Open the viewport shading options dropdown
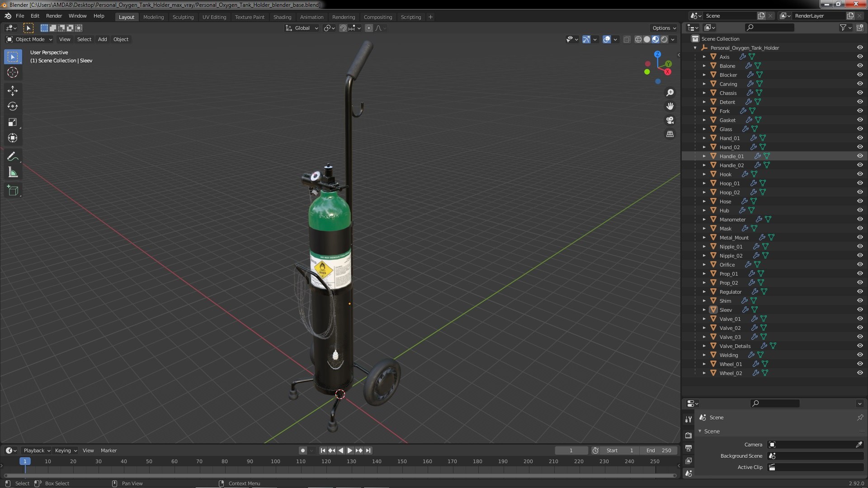 (673, 39)
